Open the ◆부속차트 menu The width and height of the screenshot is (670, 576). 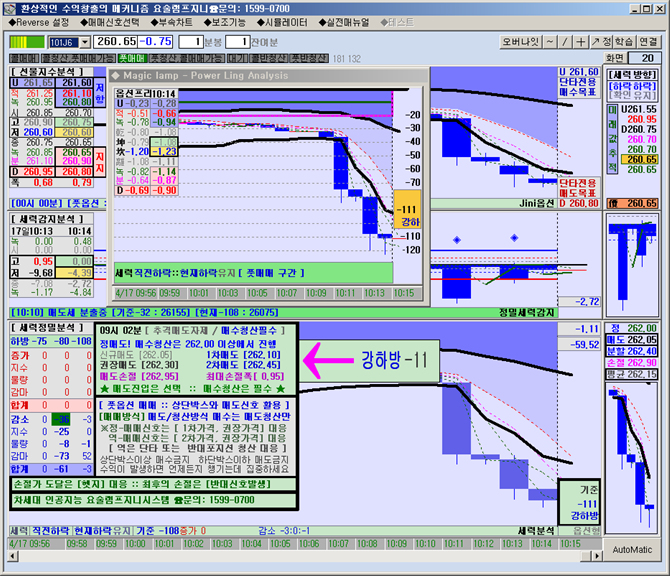[x=172, y=22]
